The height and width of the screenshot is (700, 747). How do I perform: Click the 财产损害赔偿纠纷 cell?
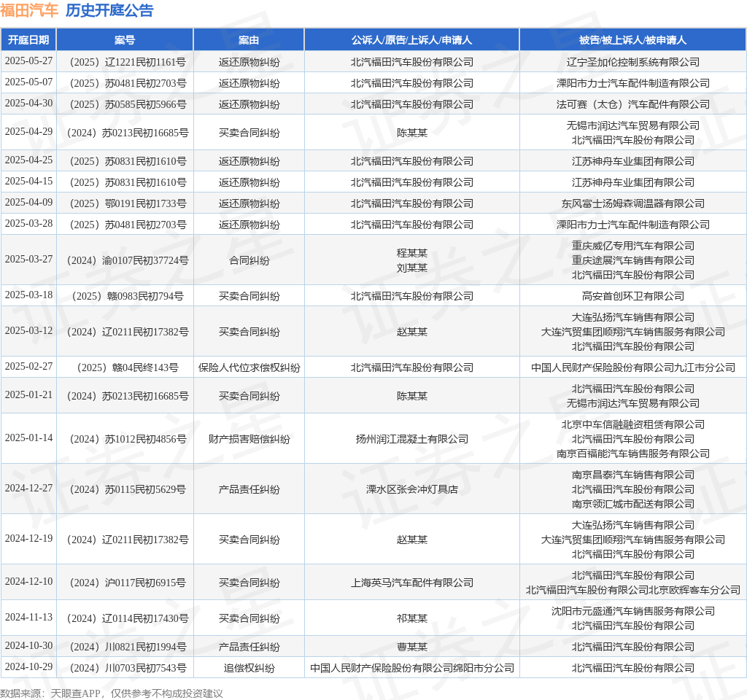tap(249, 439)
